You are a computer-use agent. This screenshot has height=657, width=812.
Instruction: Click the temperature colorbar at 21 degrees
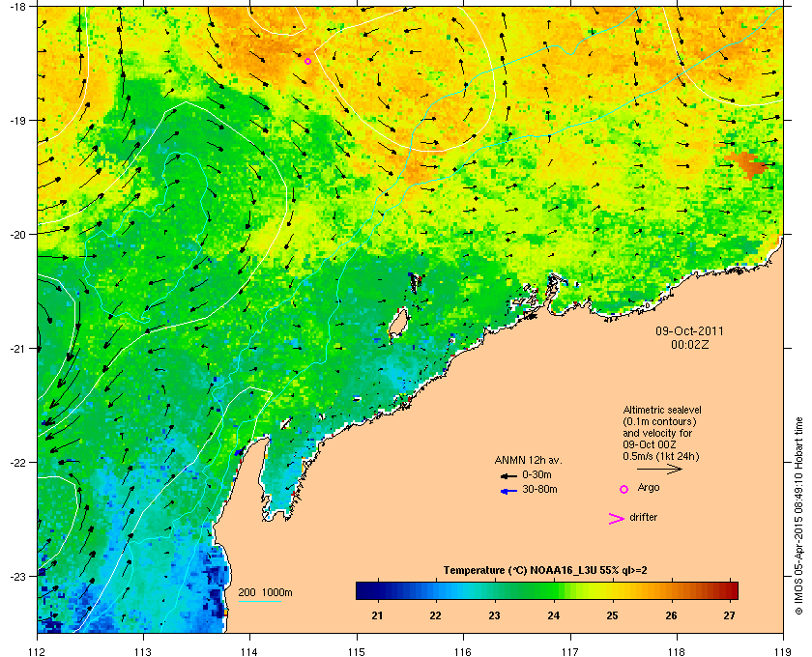point(378,590)
